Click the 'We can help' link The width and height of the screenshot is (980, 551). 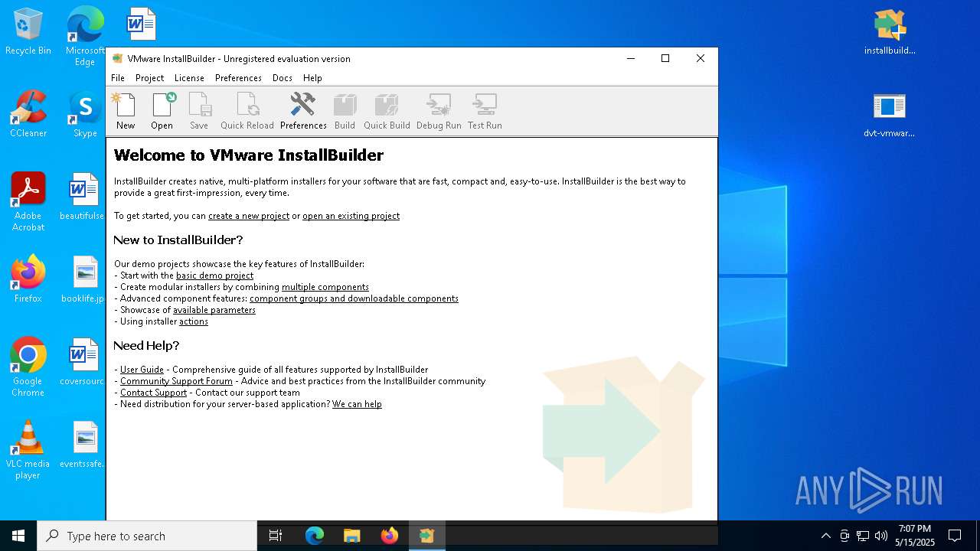tap(357, 404)
